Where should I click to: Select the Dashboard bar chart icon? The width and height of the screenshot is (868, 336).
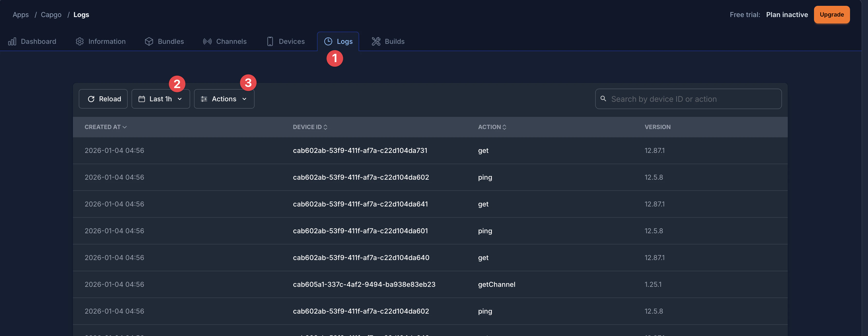click(x=12, y=41)
